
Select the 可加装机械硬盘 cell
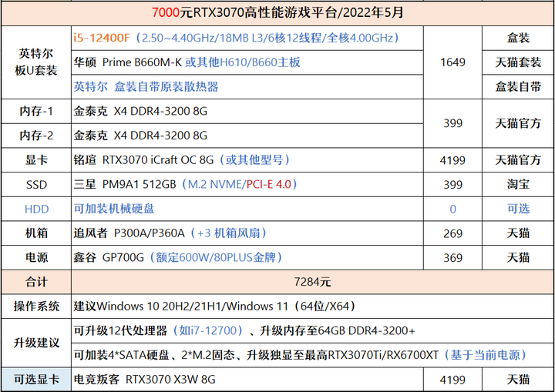point(247,209)
